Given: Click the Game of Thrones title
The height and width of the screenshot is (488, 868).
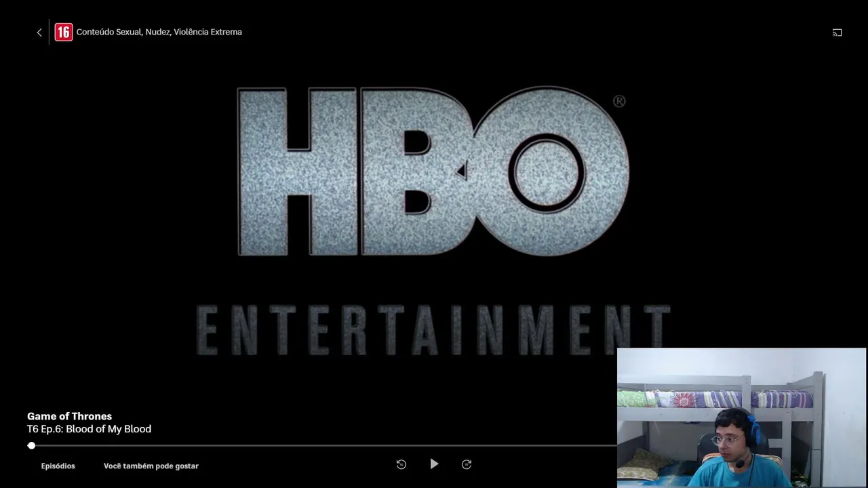Looking at the screenshot, I should 69,416.
